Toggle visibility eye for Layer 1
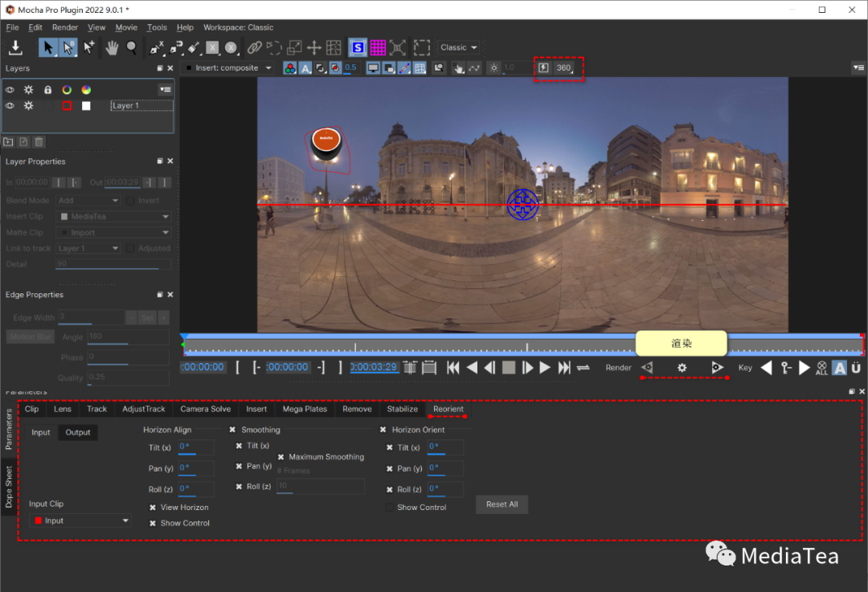The height and width of the screenshot is (592, 868). (x=10, y=106)
